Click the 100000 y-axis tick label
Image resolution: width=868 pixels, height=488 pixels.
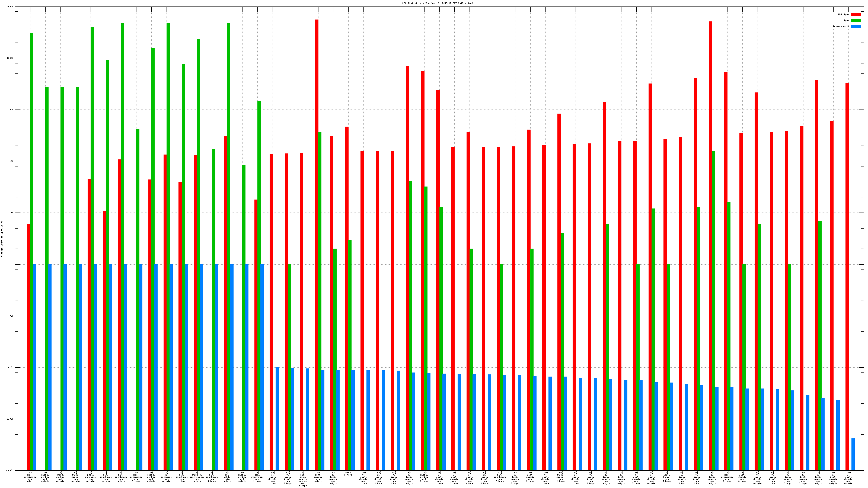point(10,7)
